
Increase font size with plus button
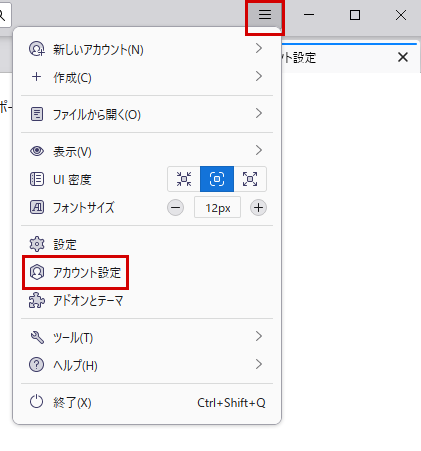pyautogui.click(x=258, y=208)
